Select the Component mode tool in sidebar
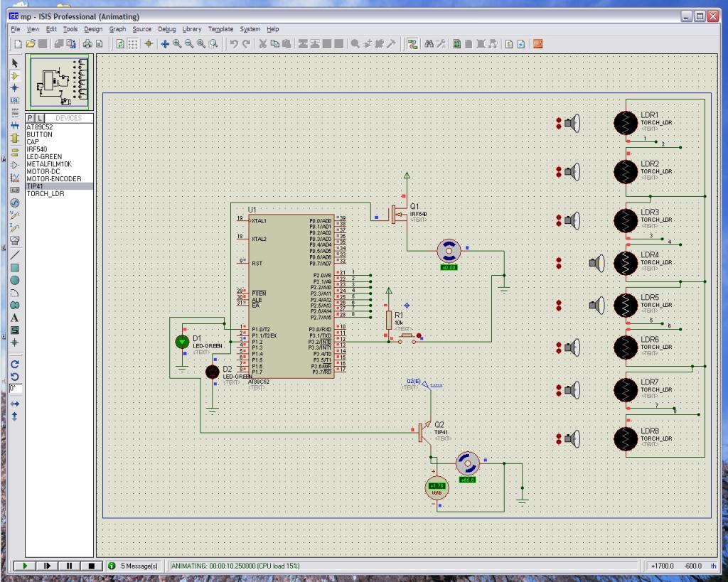This screenshot has width=728, height=582. pyautogui.click(x=14, y=75)
